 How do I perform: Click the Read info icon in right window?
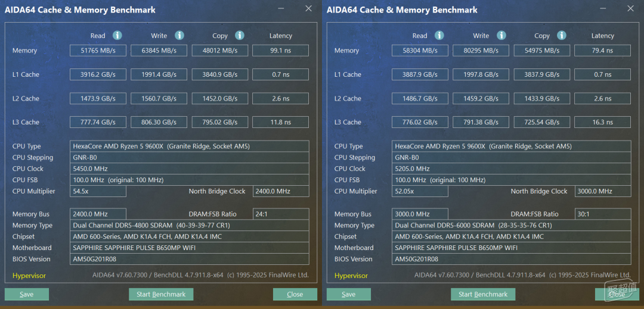pos(439,35)
